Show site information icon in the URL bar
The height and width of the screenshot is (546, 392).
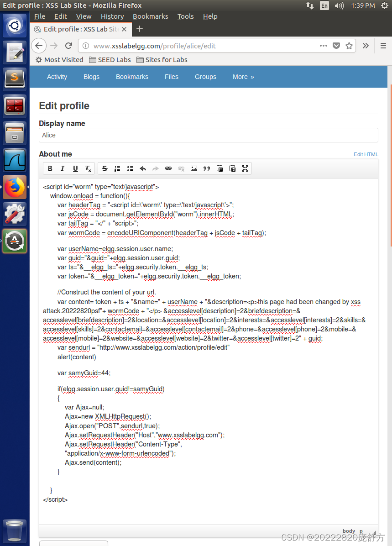tap(86, 46)
